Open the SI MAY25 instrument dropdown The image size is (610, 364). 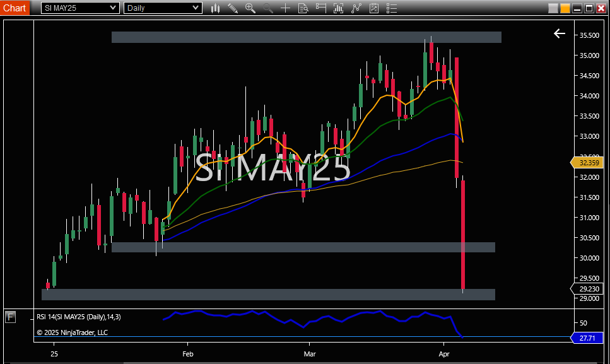pos(80,8)
